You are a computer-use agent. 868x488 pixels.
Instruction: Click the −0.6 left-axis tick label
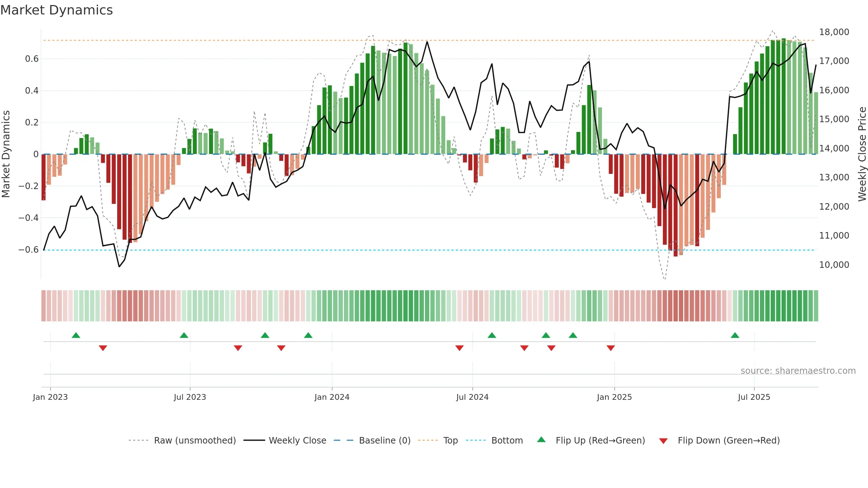click(29, 250)
